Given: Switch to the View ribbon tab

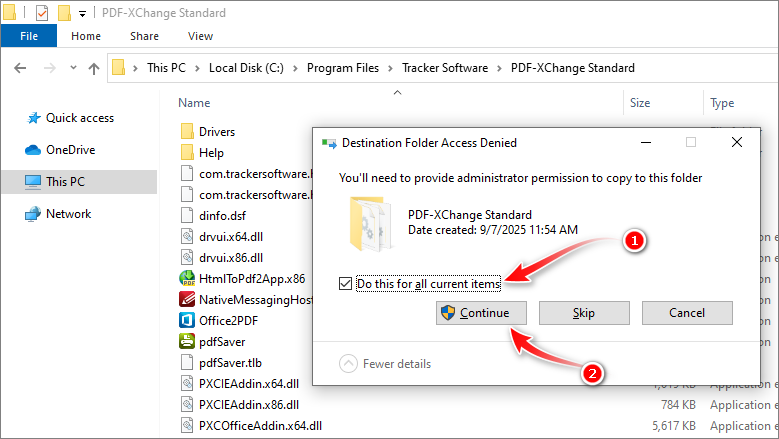Looking at the screenshot, I should 200,36.
